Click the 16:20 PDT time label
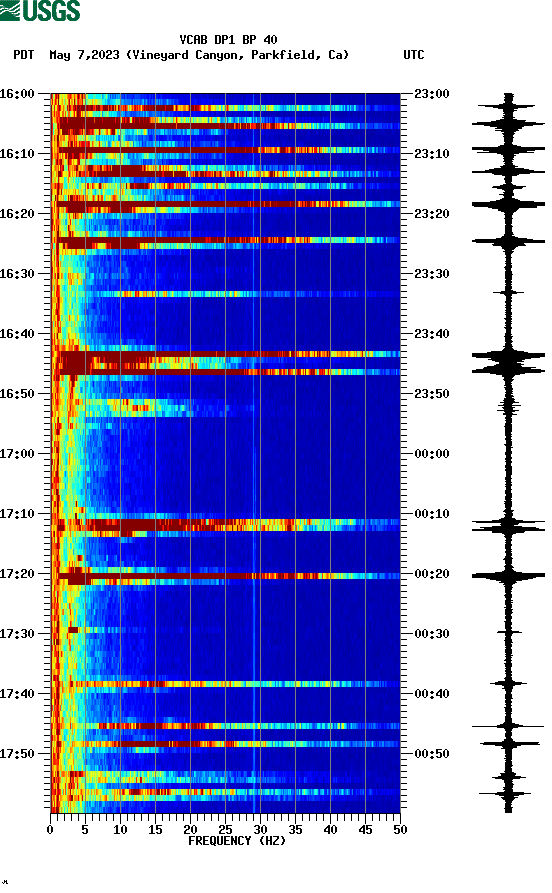The width and height of the screenshot is (552, 893). pyautogui.click(x=17, y=214)
